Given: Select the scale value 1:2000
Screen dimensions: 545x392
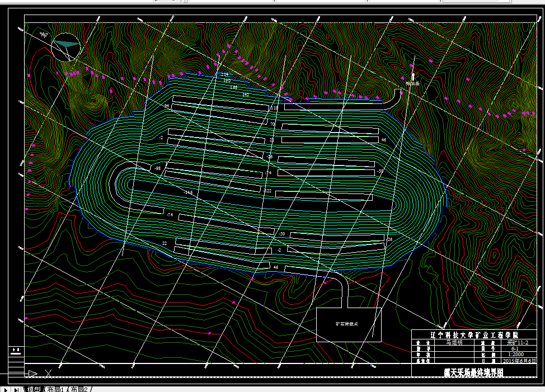Looking at the screenshot, I should point(515,355).
